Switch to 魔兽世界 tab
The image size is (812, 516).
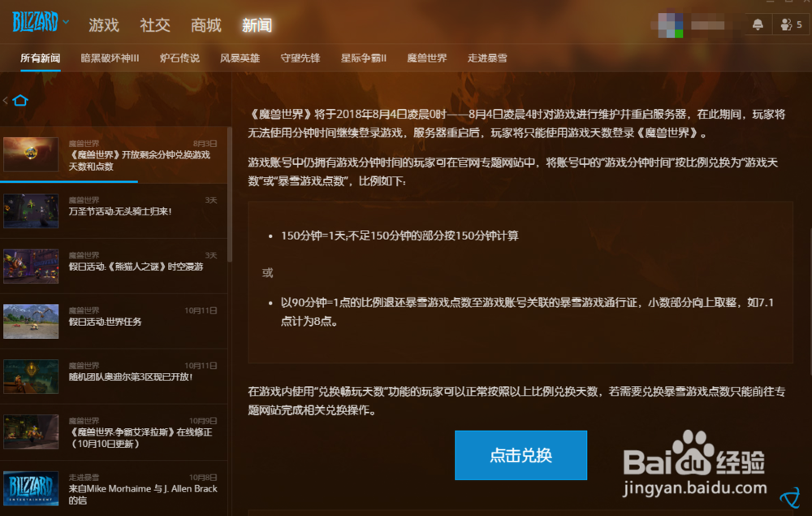[427, 58]
